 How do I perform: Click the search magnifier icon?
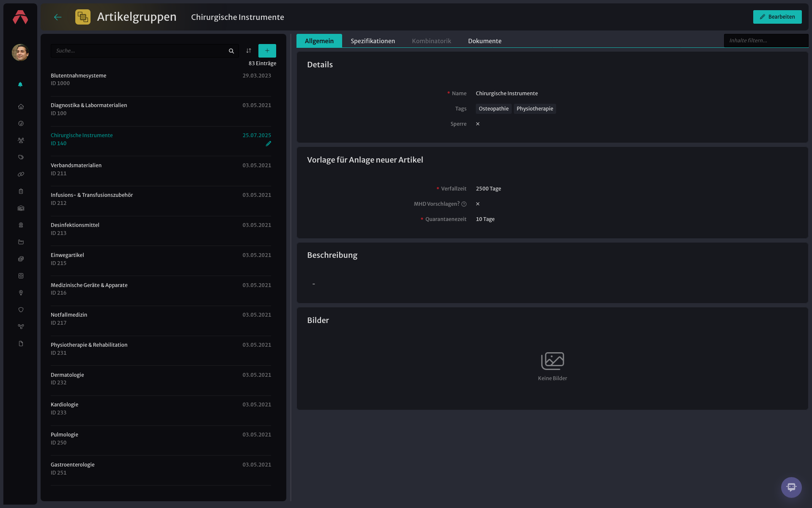[231, 51]
